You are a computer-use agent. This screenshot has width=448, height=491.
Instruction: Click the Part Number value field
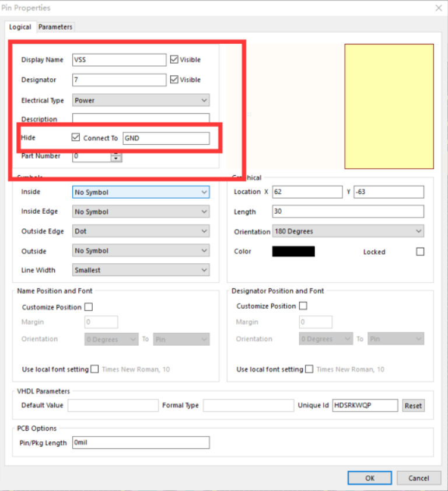(x=92, y=156)
